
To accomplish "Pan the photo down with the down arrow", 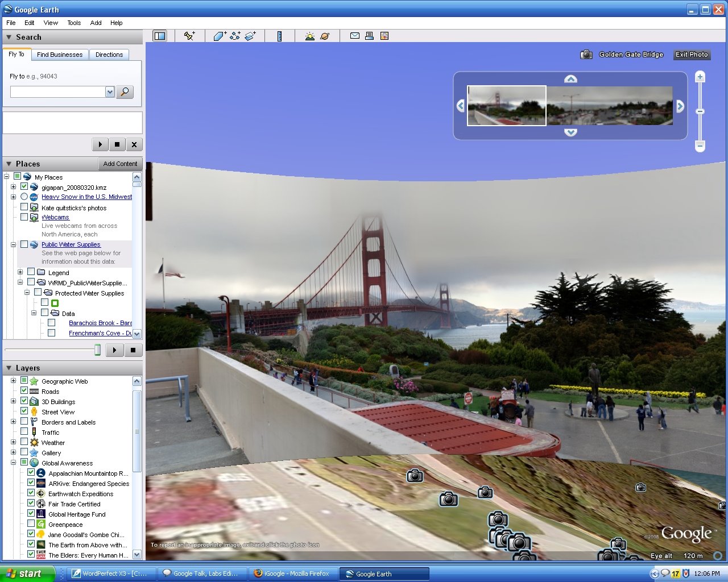I will [x=570, y=132].
